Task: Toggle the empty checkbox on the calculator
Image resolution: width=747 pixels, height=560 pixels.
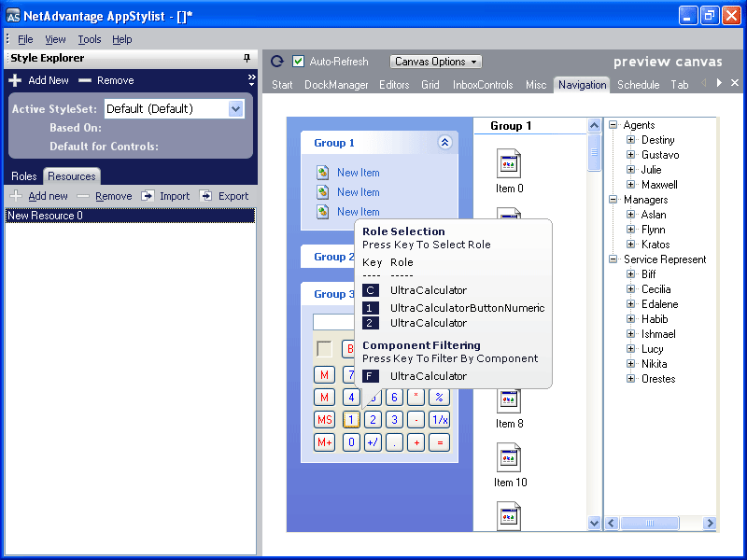Action: [322, 348]
